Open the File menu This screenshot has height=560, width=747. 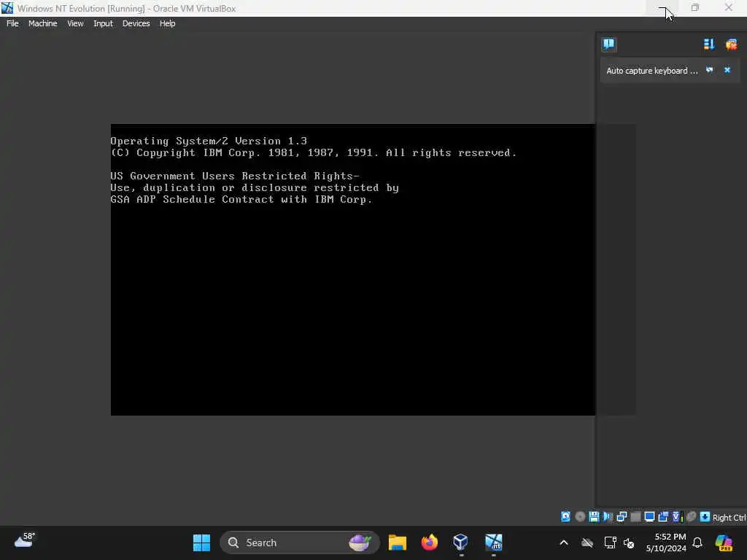(x=12, y=23)
